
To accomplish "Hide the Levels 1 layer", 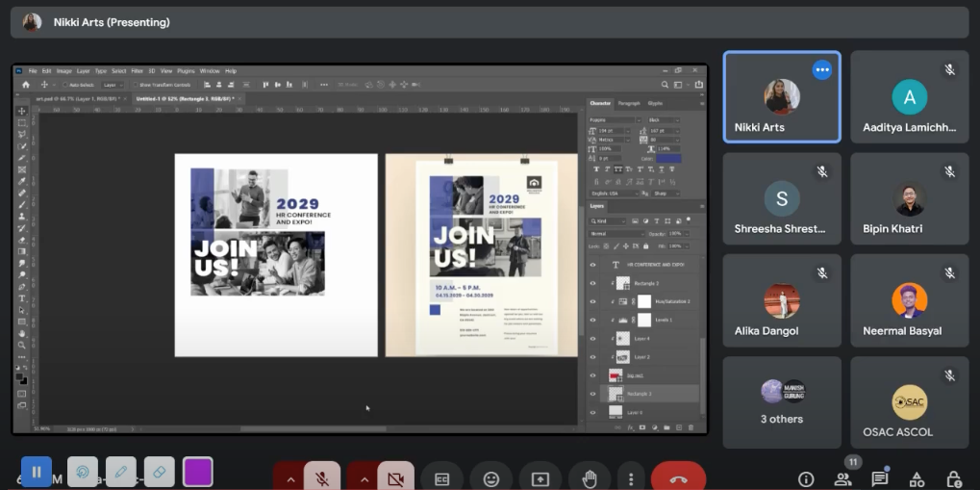I will (593, 320).
